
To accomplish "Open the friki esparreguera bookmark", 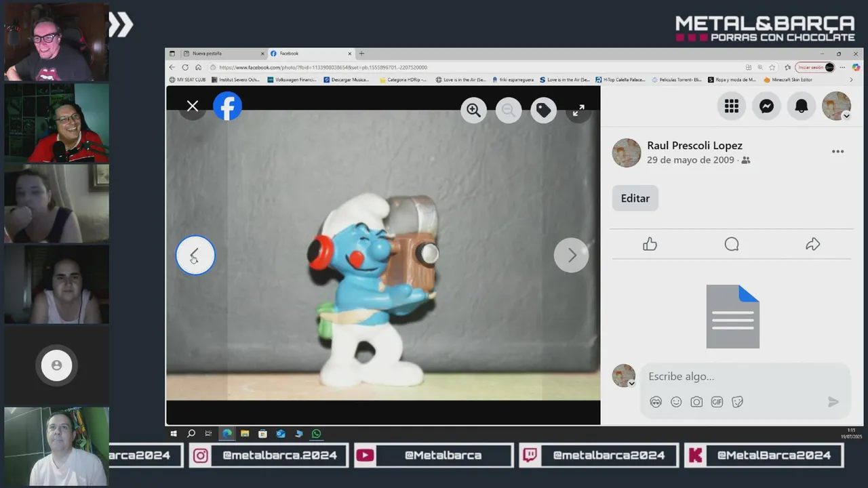I will click(x=513, y=79).
